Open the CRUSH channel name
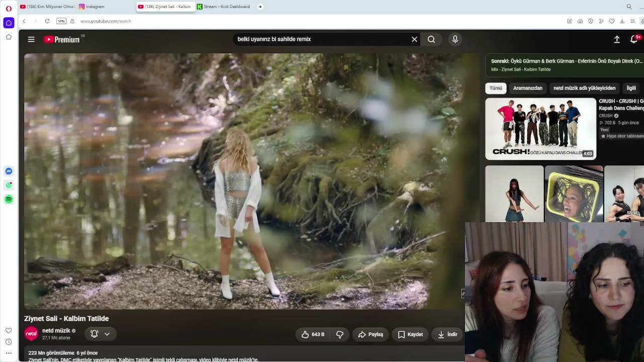644x362 pixels. (606, 116)
